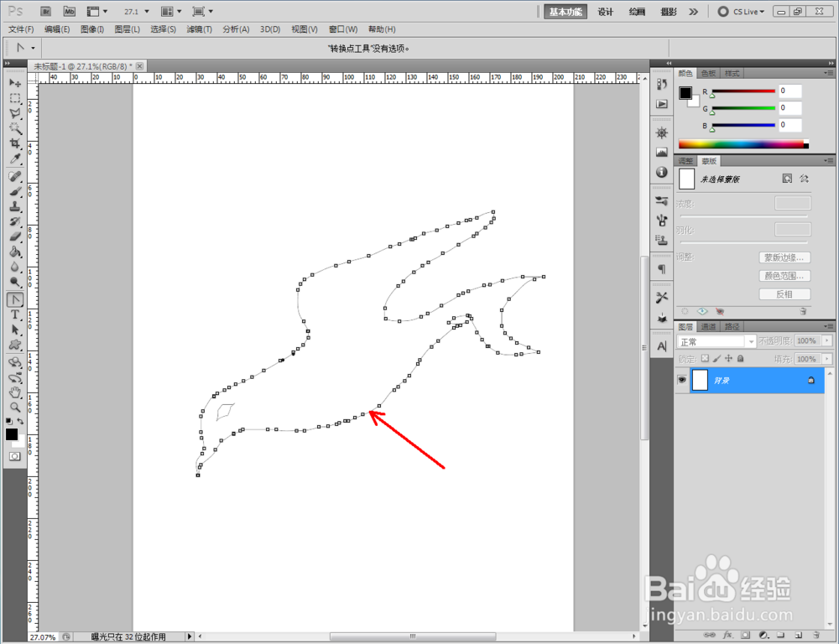Click the G value input field
Screen dimensions: 839x644
pos(789,108)
